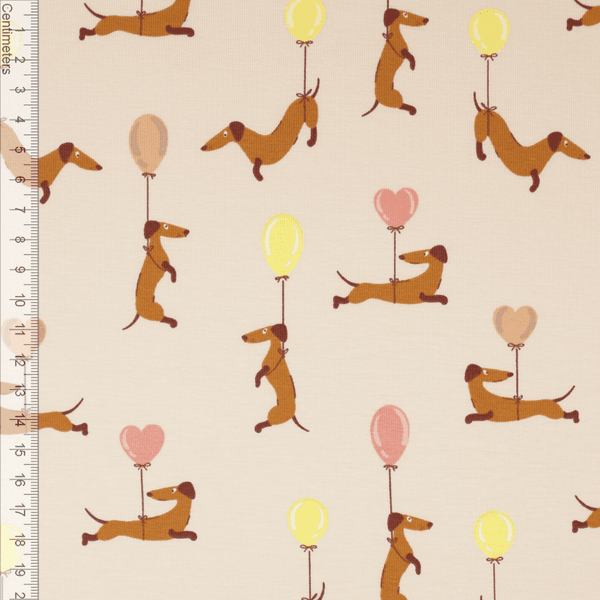
Task: Click the pink heart balloon at lower left
Action: coord(142,443)
